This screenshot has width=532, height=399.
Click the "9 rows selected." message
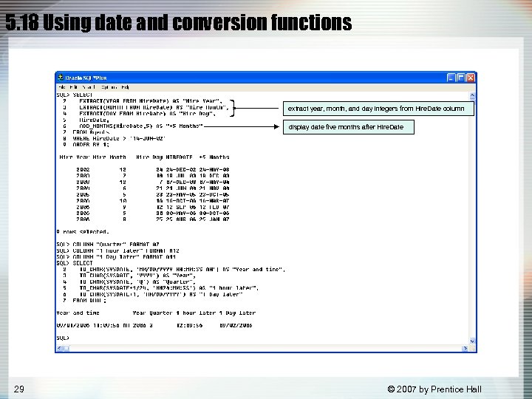coord(83,232)
